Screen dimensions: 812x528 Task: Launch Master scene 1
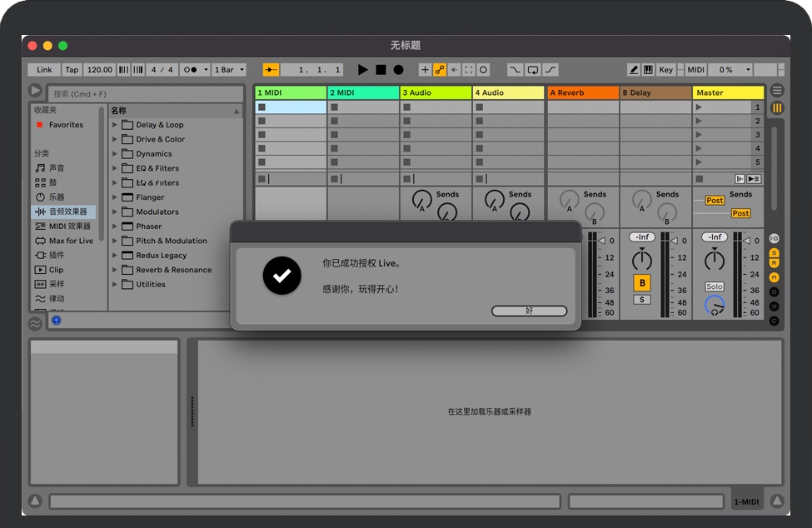pyautogui.click(x=699, y=107)
